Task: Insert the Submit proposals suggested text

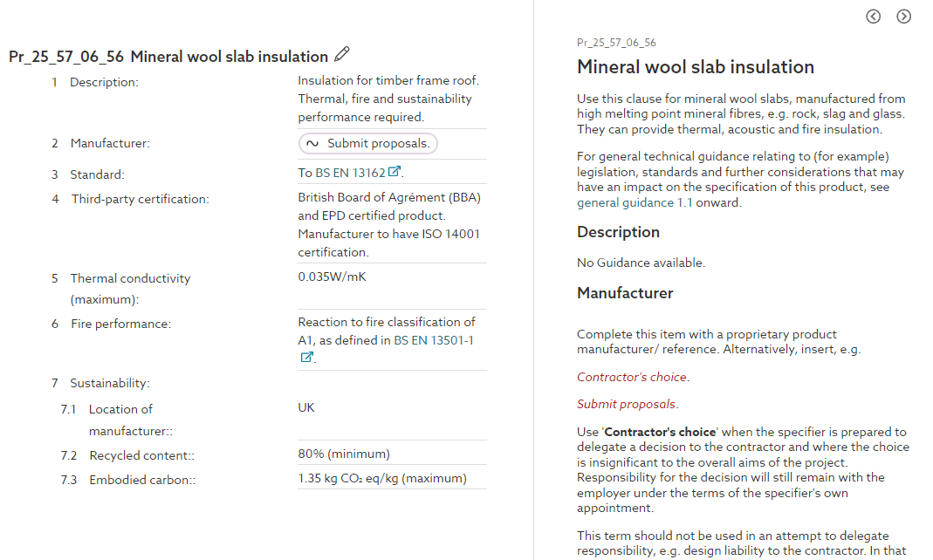Action: (x=626, y=404)
